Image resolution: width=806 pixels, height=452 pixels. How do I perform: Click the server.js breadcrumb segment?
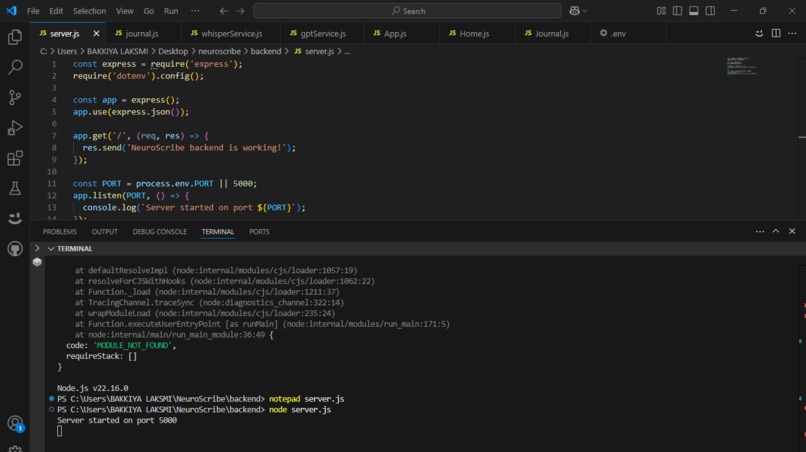(x=314, y=51)
